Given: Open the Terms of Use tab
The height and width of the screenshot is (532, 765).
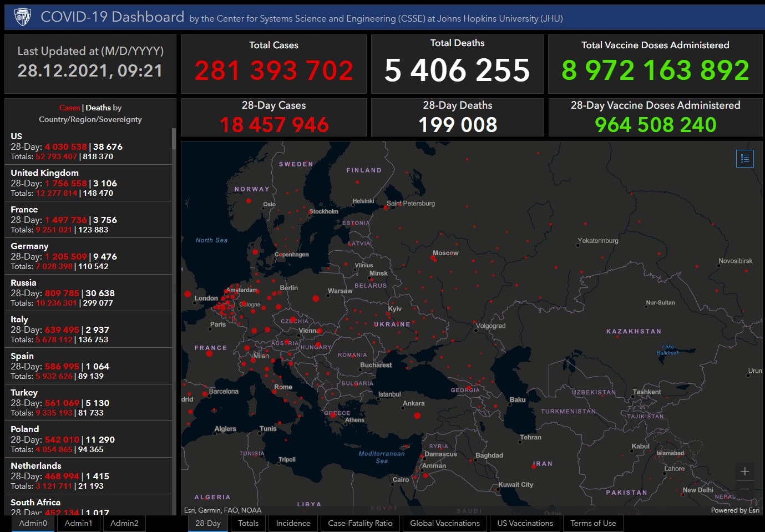Looking at the screenshot, I should (x=593, y=523).
